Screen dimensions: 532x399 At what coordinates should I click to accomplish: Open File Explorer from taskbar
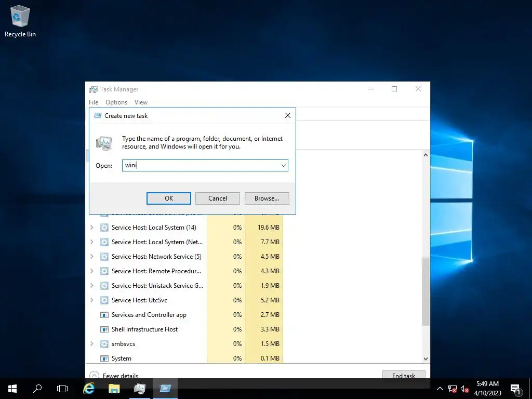point(114,389)
